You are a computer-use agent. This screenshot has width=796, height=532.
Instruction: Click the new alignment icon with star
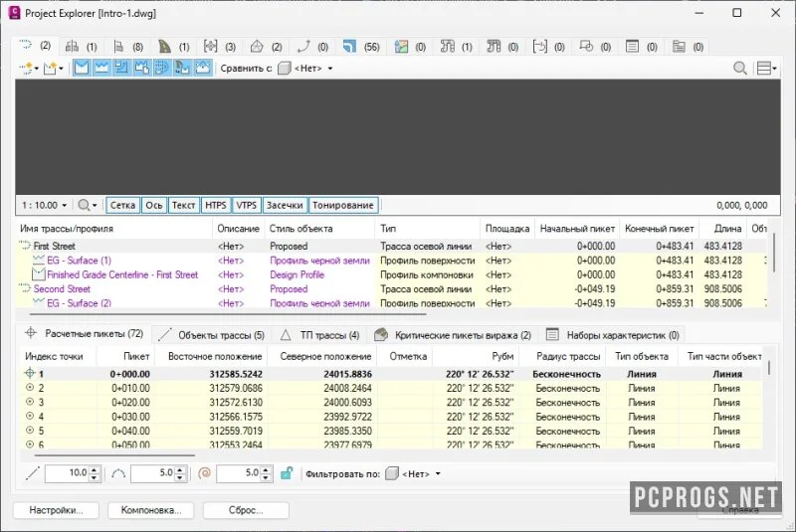pos(26,68)
